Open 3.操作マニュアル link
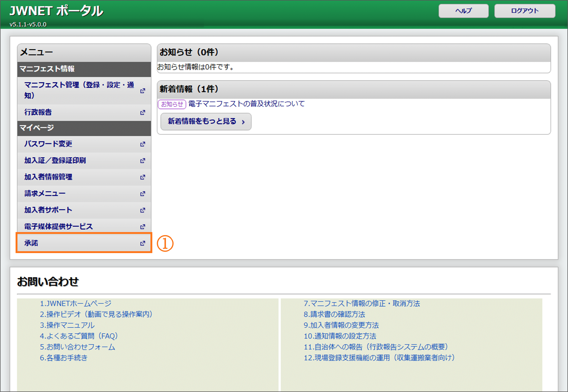The image size is (568, 392). pyautogui.click(x=67, y=325)
